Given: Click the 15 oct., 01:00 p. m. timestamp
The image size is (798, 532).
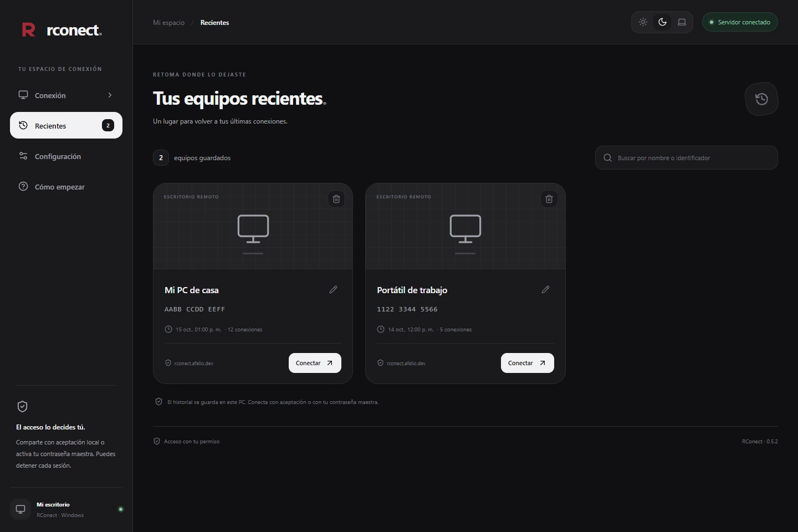Looking at the screenshot, I should coord(198,330).
